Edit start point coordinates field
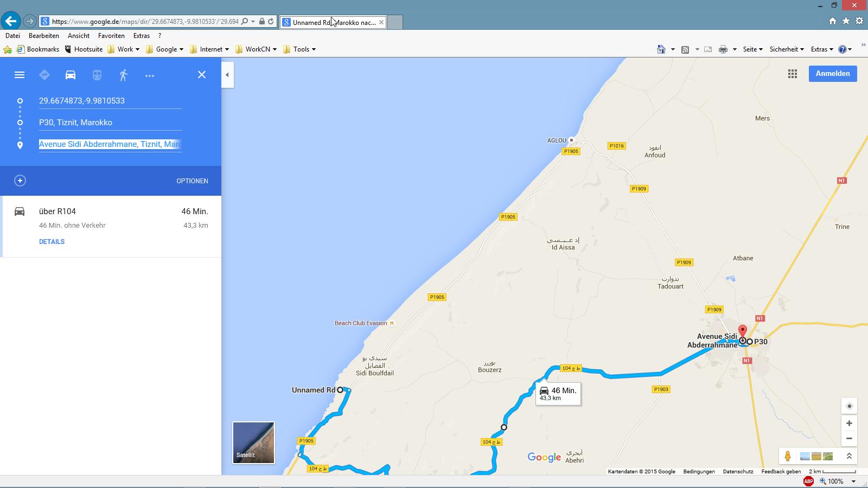 coord(110,101)
